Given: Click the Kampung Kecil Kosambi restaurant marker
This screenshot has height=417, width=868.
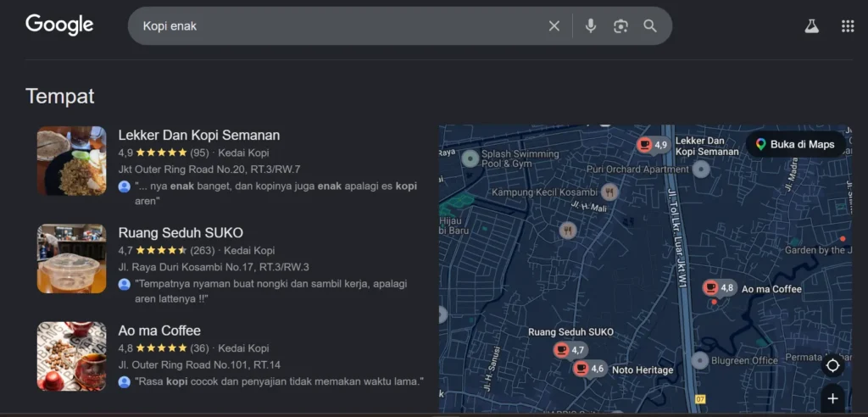Looking at the screenshot, I should pyautogui.click(x=609, y=192).
